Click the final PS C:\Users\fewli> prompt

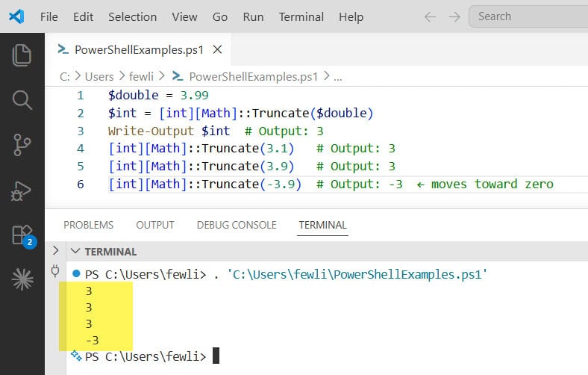coord(146,356)
